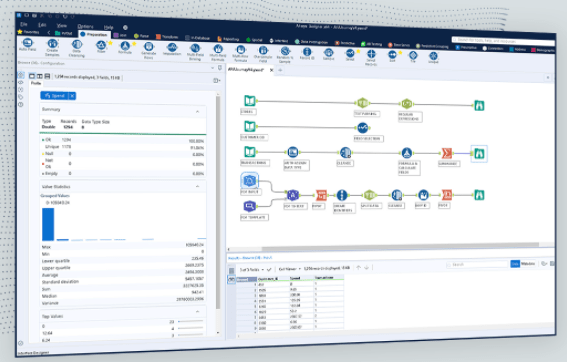Switch to the Data Investigation category
This screenshot has width=567, height=362.
coord(311,42)
